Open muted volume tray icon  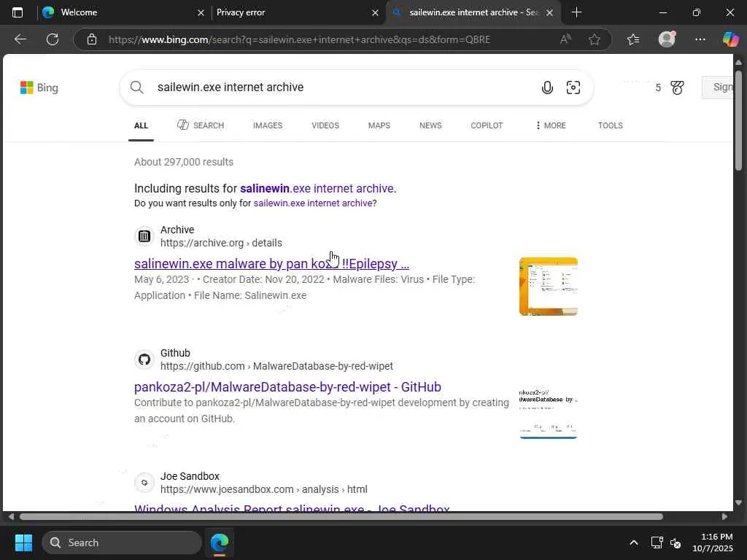pos(676,542)
